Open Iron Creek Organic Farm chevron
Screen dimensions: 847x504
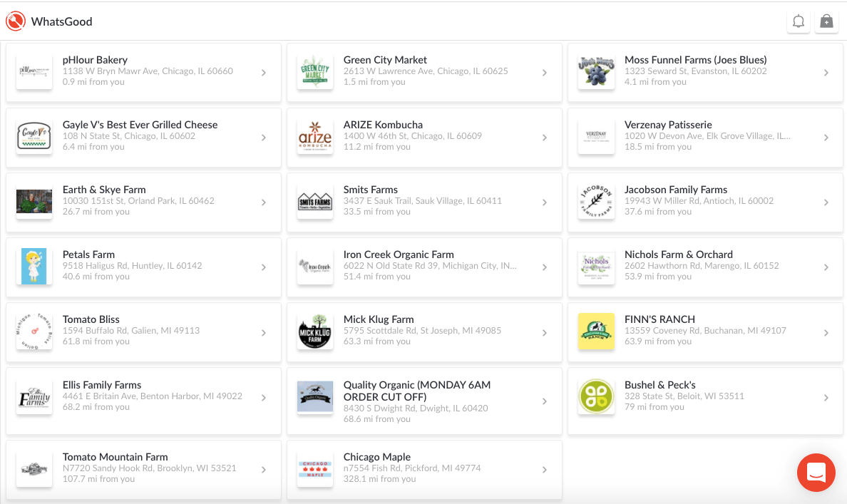[x=545, y=267]
